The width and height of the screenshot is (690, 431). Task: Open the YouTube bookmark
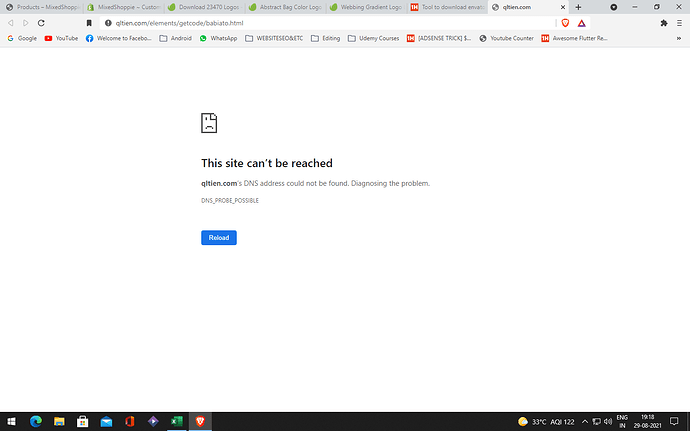61,38
